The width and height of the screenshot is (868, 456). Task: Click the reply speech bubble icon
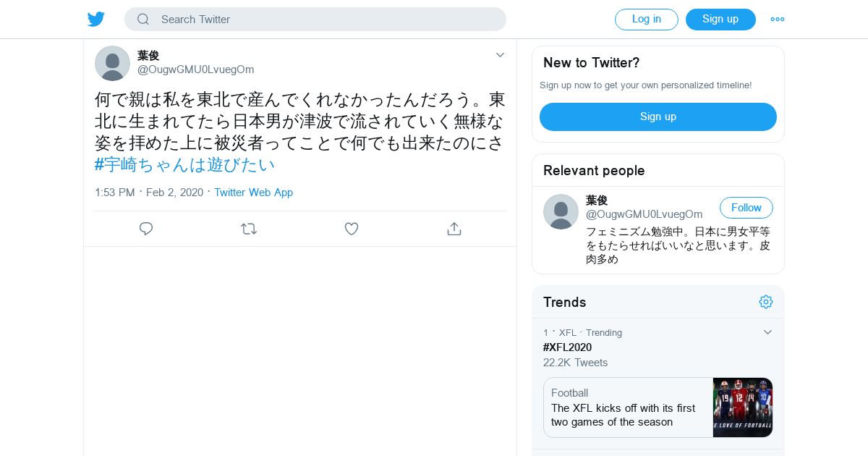[146, 229]
